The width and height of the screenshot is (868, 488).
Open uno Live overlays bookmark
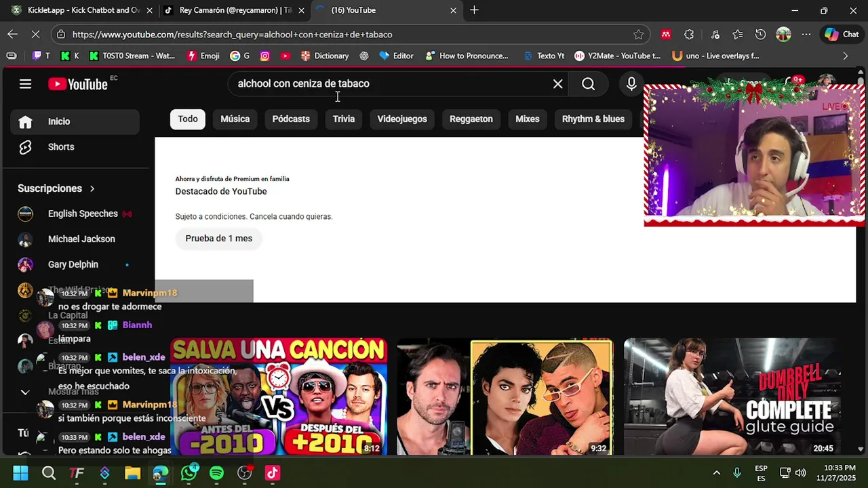pos(715,56)
